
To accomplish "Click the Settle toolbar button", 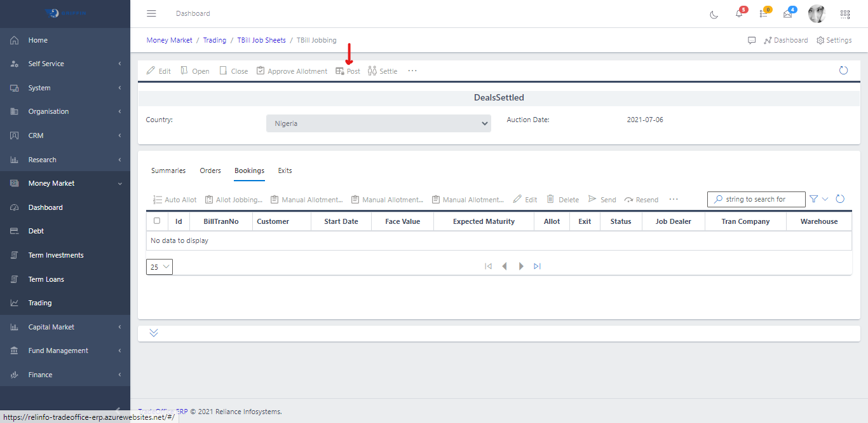I will point(383,71).
